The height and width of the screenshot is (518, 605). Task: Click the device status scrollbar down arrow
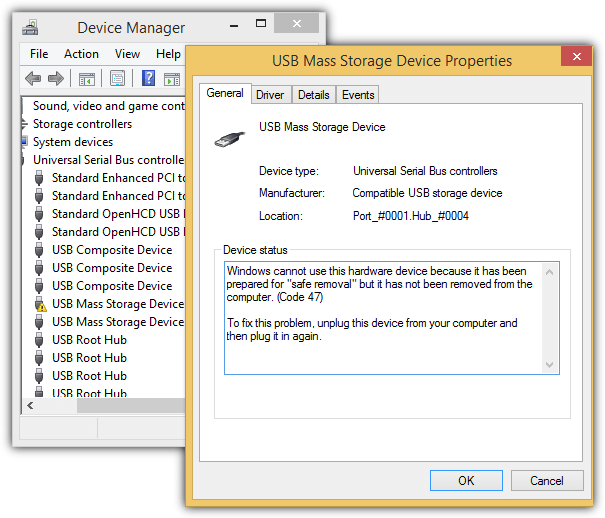click(550, 365)
